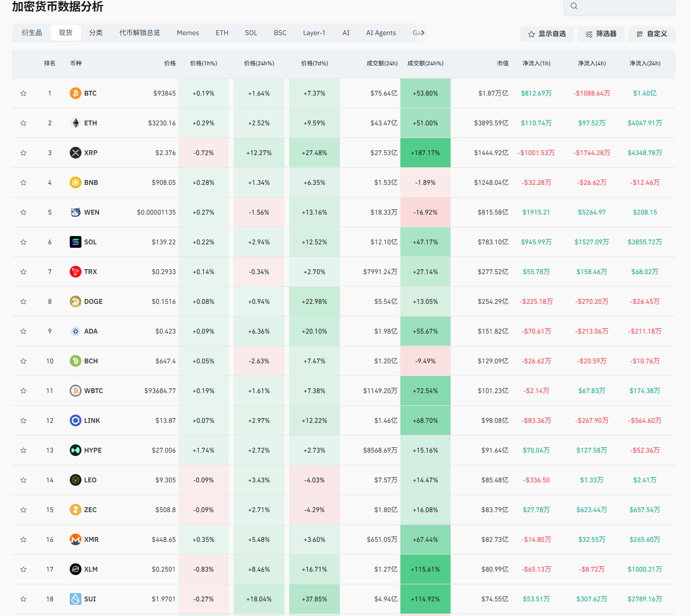Star the SUI row as favorite
This screenshot has width=691, height=616.
(23, 599)
